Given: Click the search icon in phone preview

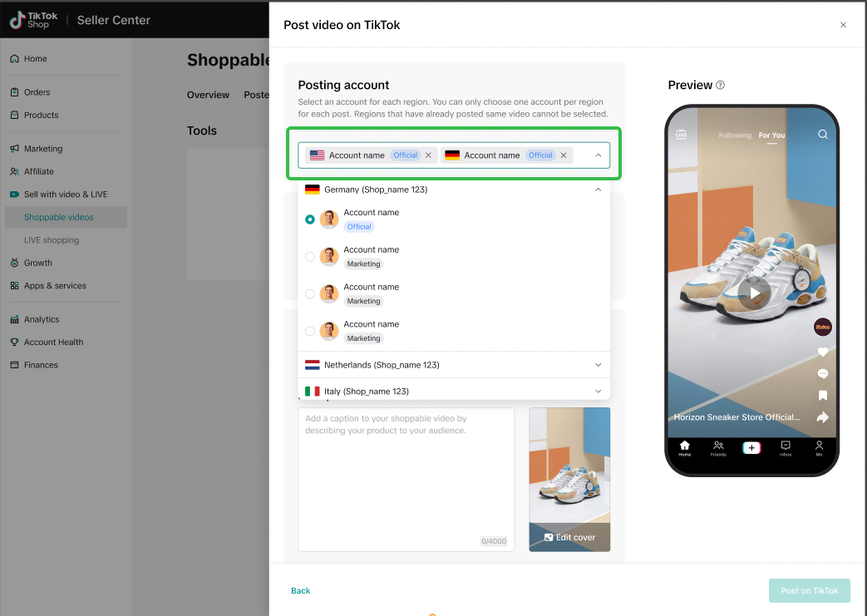Looking at the screenshot, I should (x=822, y=135).
